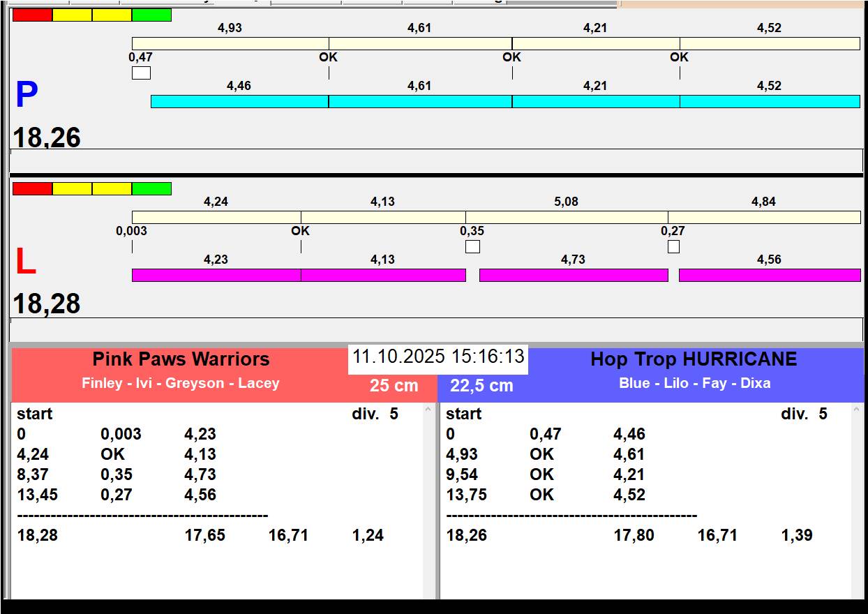Click the roster line Finley - Ivi - Greyson - Lacey
The width and height of the screenshot is (868, 614).
click(181, 383)
